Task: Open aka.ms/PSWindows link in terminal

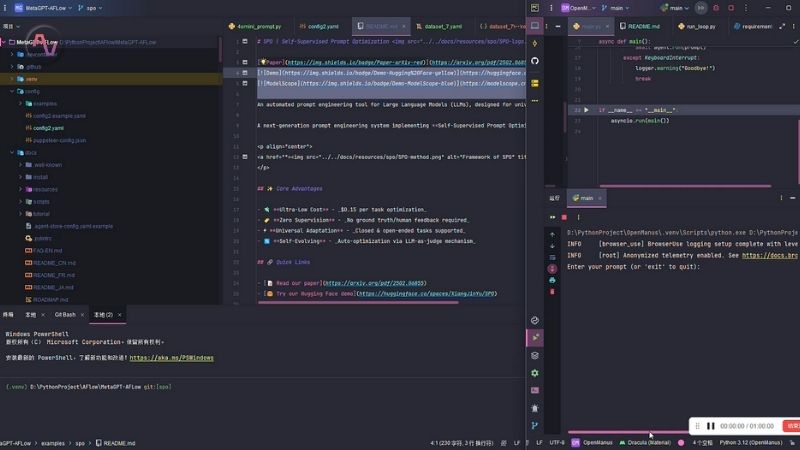Action: pyautogui.click(x=171, y=358)
